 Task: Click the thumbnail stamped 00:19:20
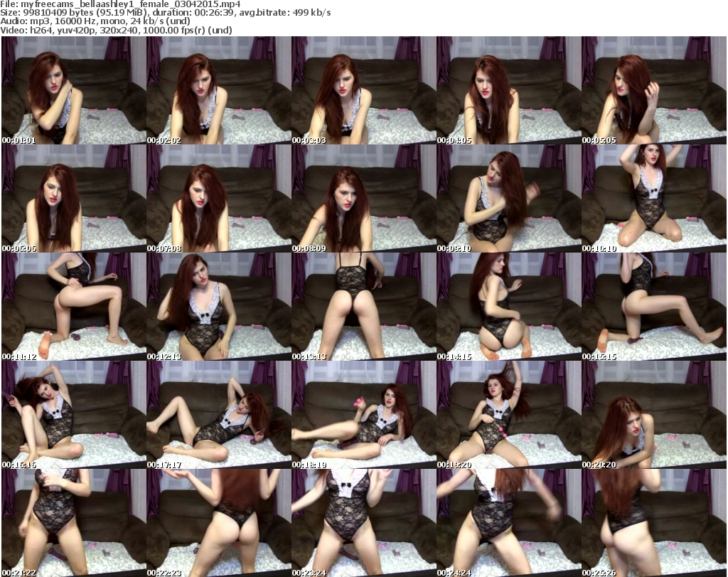pos(509,415)
